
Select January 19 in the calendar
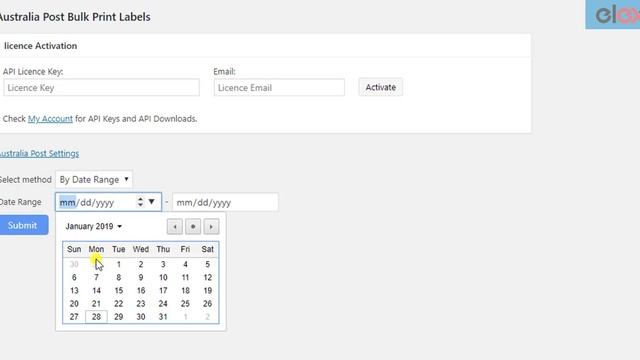pos(207,291)
